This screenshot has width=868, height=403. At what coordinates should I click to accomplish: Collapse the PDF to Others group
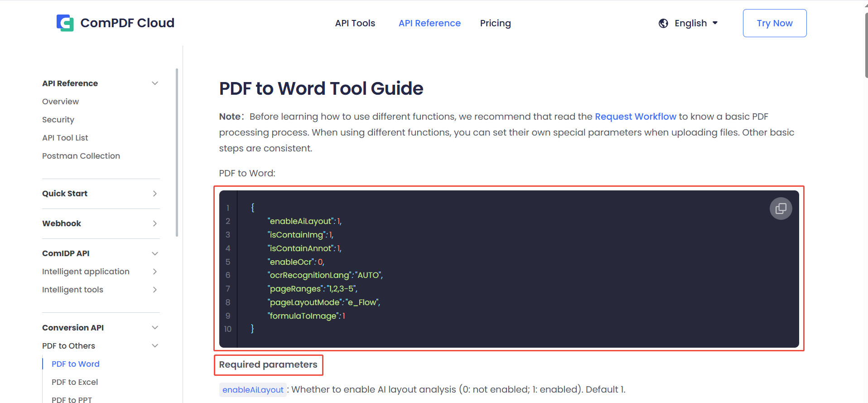(x=155, y=346)
